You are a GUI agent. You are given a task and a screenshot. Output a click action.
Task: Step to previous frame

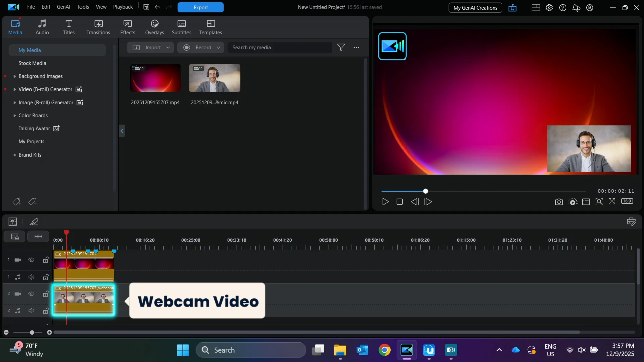[x=415, y=202]
